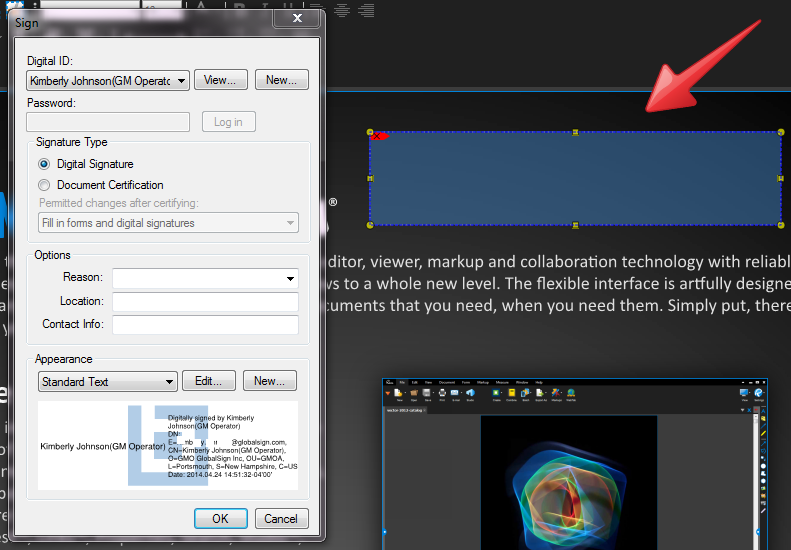
Task: Click right-middle resize handle of signature field
Action: 780,179
